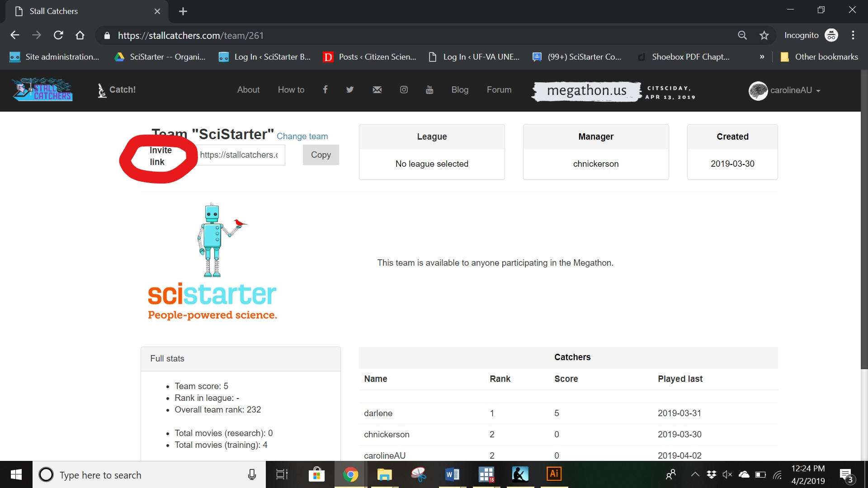Click the invite link URL field
This screenshot has width=868, height=488.
click(x=241, y=155)
